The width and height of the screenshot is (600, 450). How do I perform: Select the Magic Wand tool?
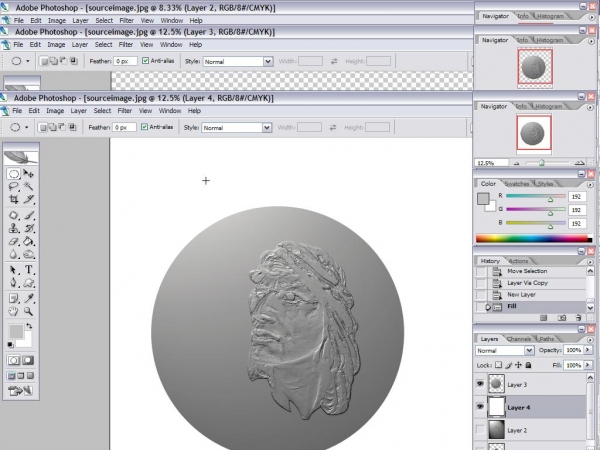[28, 186]
